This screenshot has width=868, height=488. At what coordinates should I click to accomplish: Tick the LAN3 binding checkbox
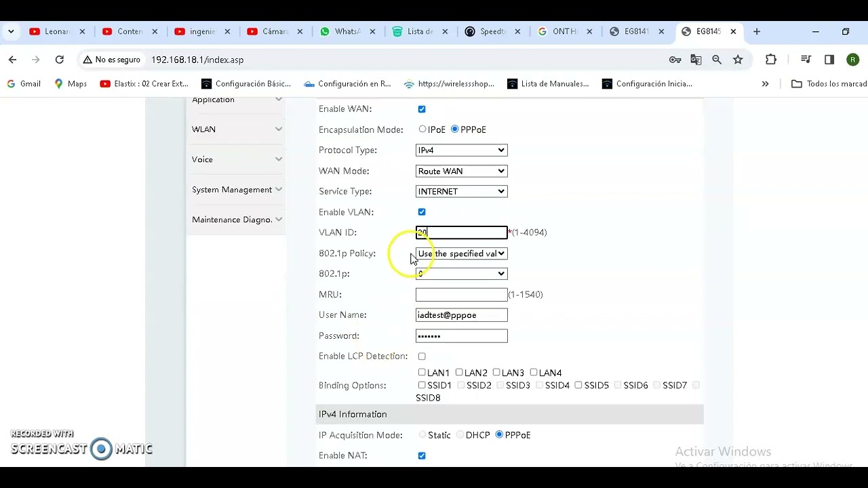coord(496,372)
